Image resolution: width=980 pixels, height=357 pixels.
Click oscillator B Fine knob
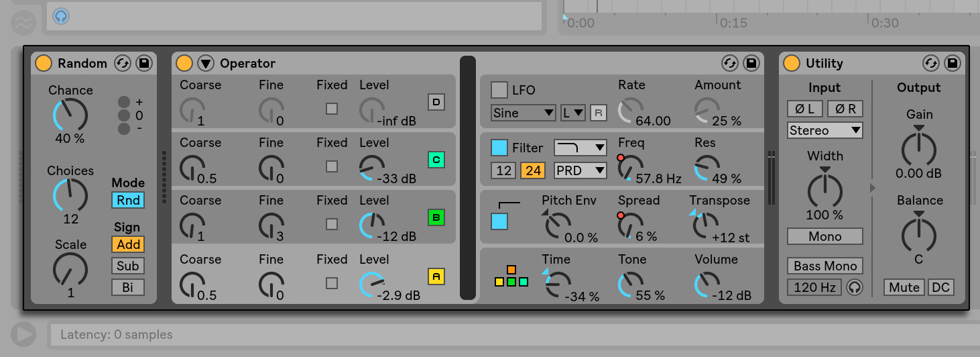point(271,226)
